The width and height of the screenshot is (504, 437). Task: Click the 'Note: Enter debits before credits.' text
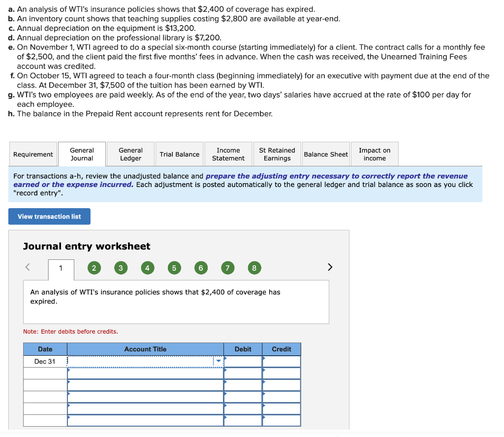(x=70, y=331)
